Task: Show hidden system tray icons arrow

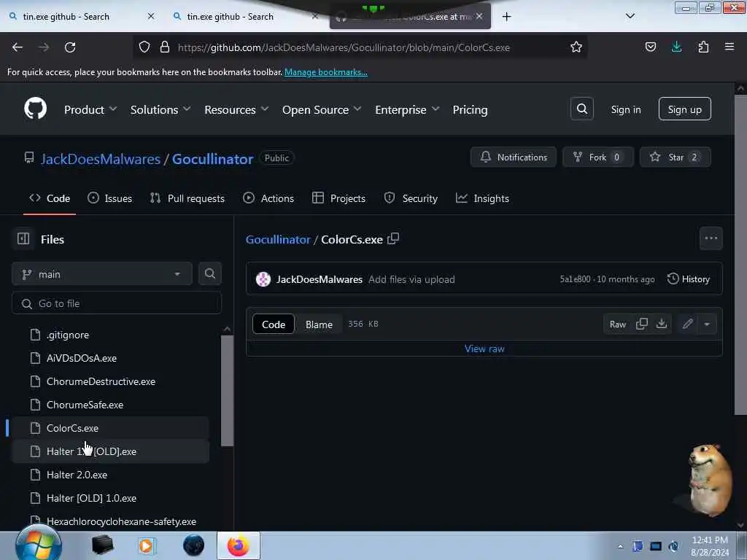Action: click(620, 546)
